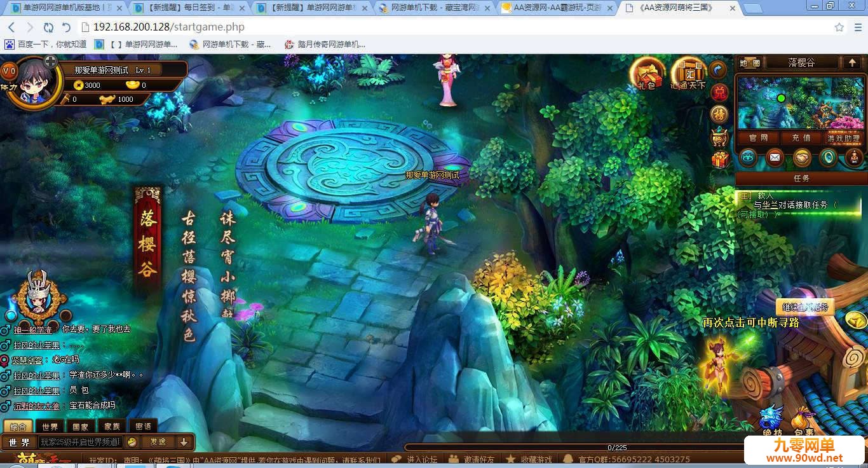
Task: Click the 与华兰对话接取任务 quest text
Action: pyautogui.click(x=790, y=205)
